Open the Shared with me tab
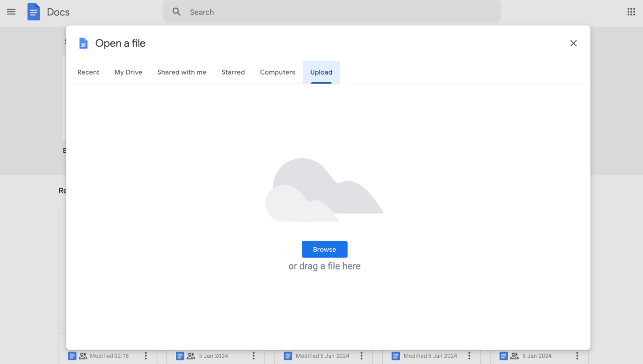The height and width of the screenshot is (364, 643). click(182, 72)
